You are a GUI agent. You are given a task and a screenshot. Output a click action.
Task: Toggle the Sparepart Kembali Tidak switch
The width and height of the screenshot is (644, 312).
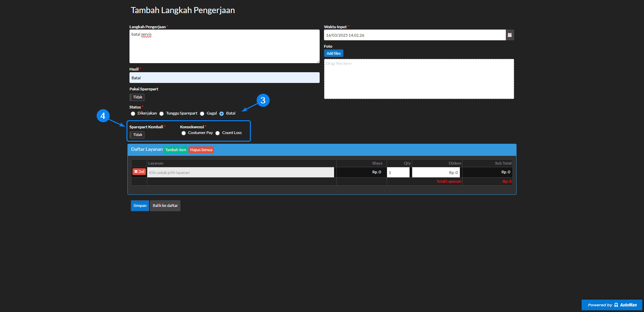[137, 135]
